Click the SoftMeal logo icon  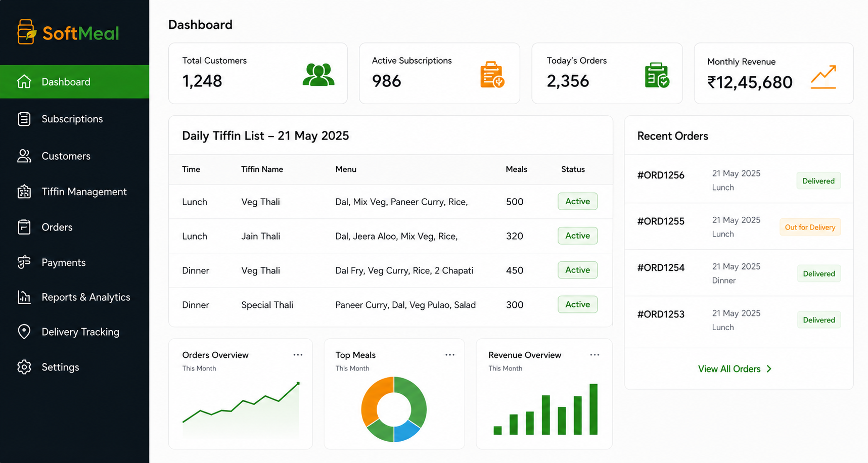tap(26, 32)
